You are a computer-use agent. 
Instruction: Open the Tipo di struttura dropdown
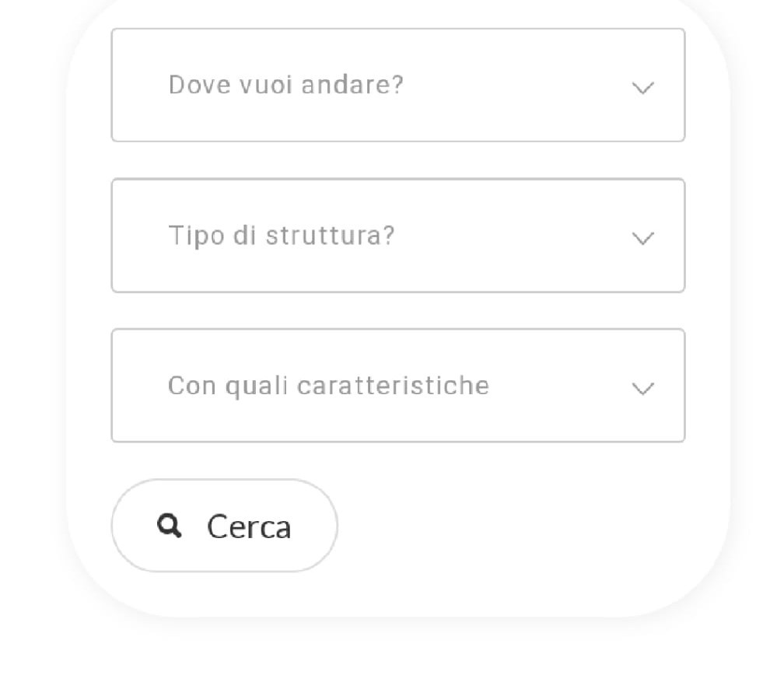[398, 236]
